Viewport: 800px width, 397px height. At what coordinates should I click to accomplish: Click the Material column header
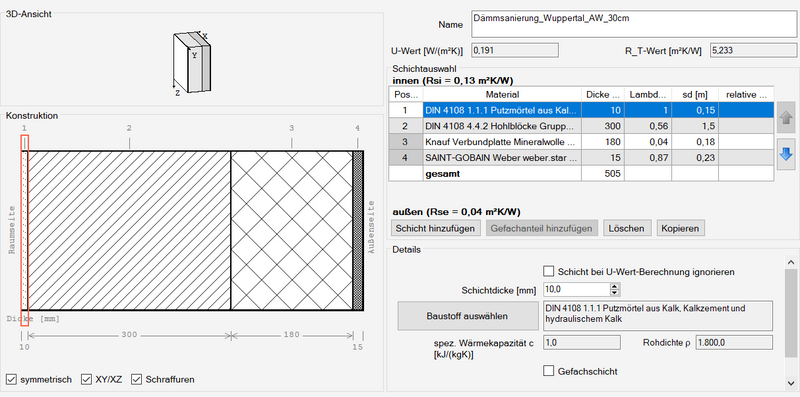[x=502, y=94]
